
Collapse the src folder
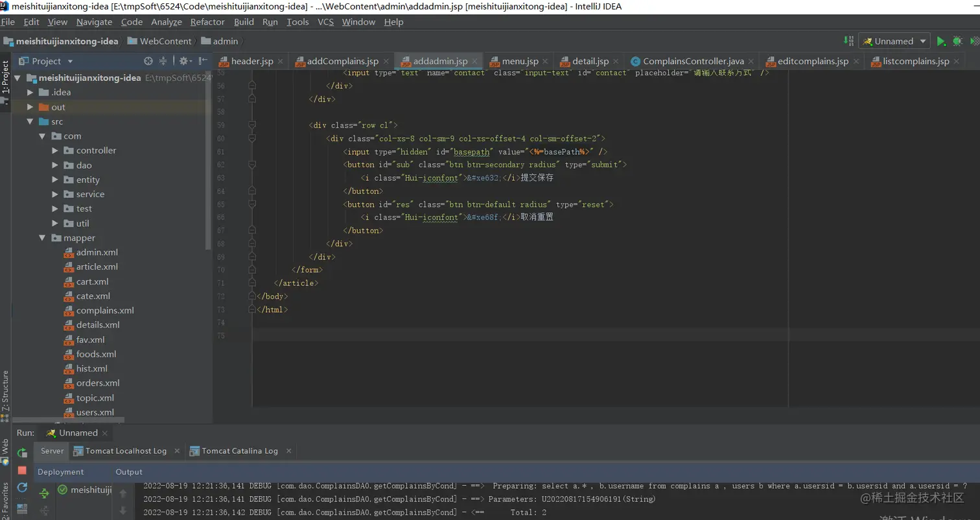(x=30, y=122)
